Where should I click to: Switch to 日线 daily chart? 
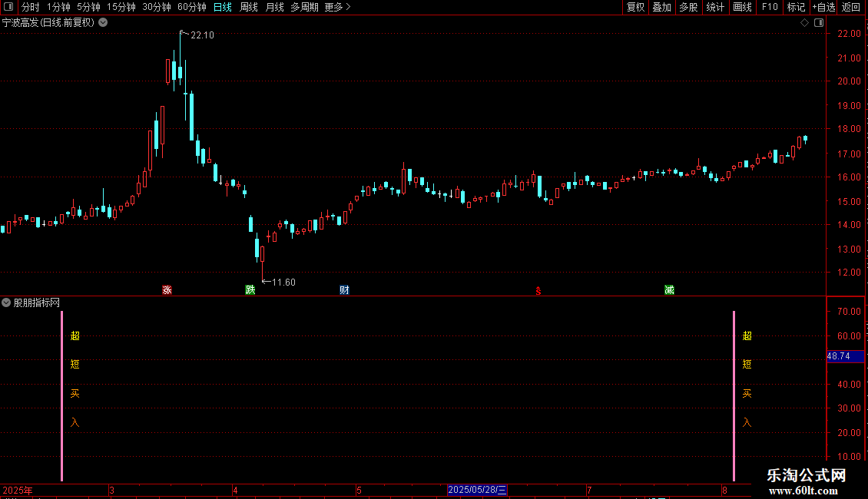pyautogui.click(x=223, y=7)
